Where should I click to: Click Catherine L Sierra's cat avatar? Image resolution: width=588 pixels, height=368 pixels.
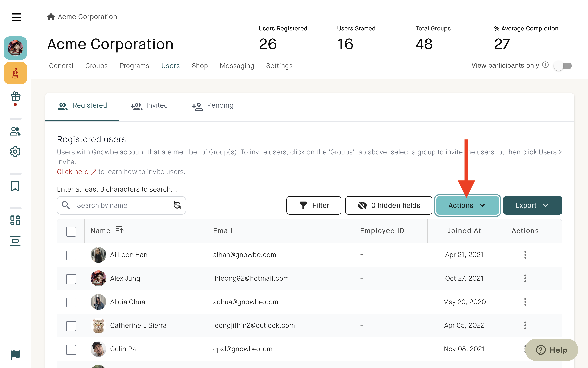98,325
